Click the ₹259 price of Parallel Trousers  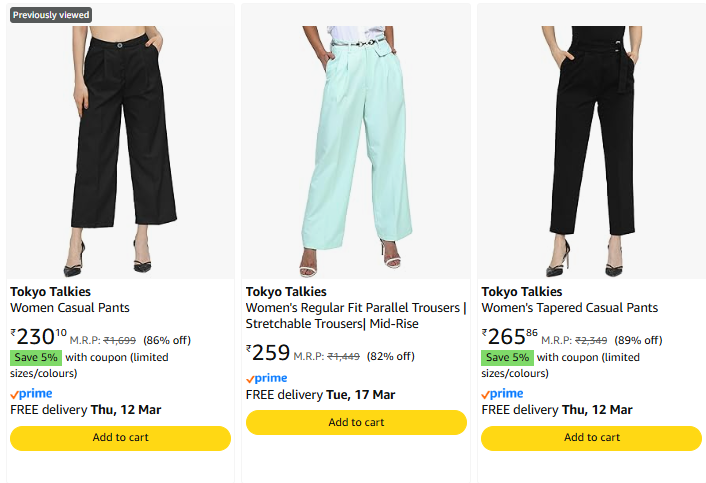268,353
